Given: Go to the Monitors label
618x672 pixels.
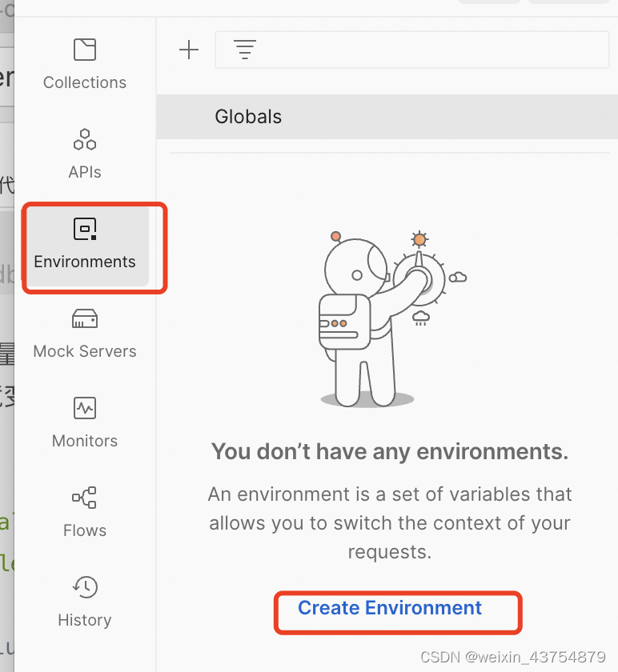Looking at the screenshot, I should [x=85, y=441].
